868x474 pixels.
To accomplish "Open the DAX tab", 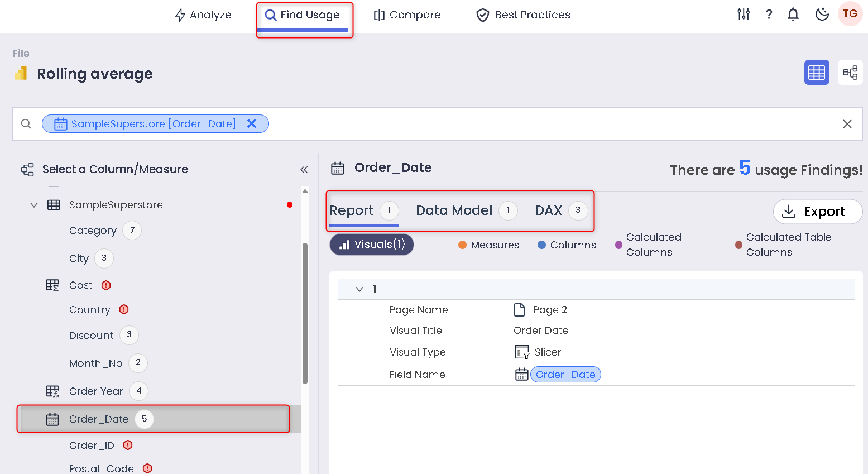I will pos(548,210).
